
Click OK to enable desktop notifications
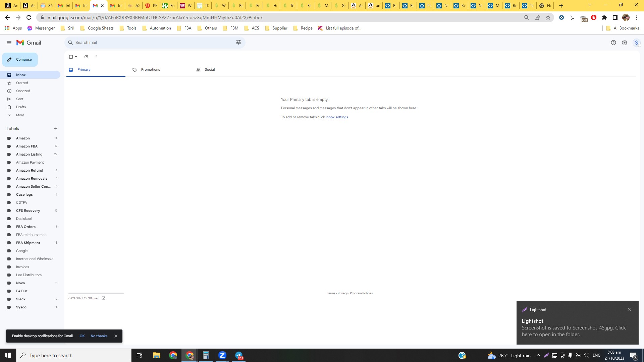pyautogui.click(x=82, y=336)
